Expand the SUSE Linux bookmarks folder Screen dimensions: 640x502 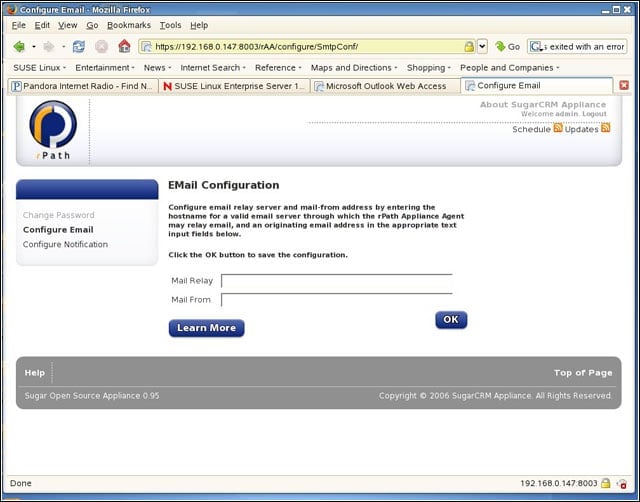click(x=39, y=68)
